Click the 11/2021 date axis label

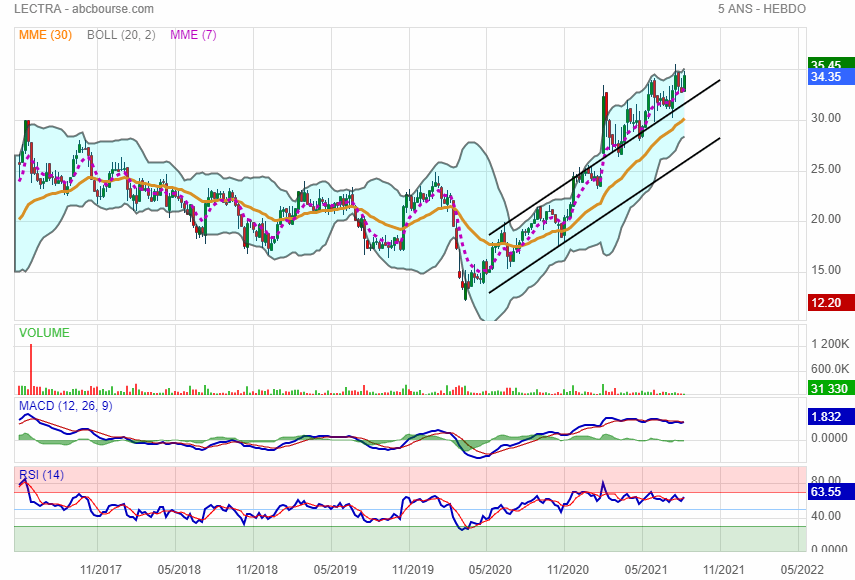point(723,570)
